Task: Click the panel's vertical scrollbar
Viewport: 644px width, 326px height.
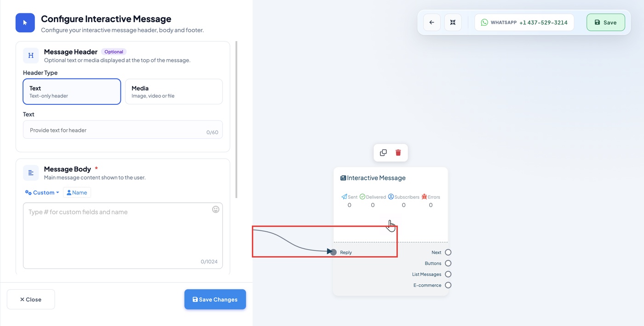Action: tap(236, 120)
